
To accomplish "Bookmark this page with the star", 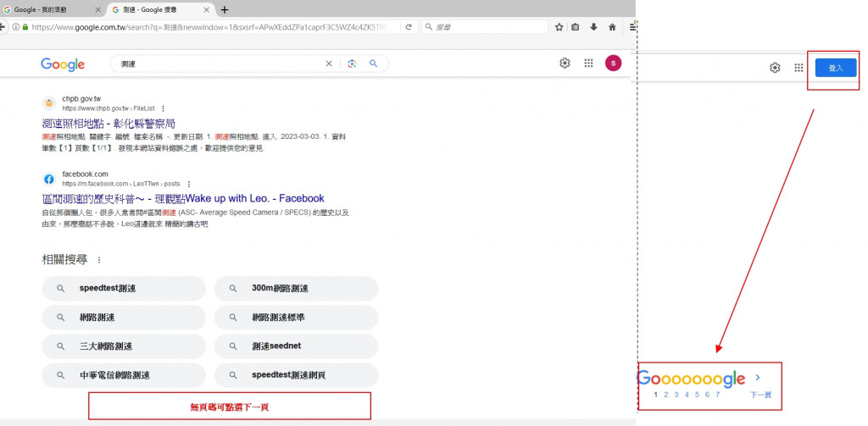I will 559,26.
